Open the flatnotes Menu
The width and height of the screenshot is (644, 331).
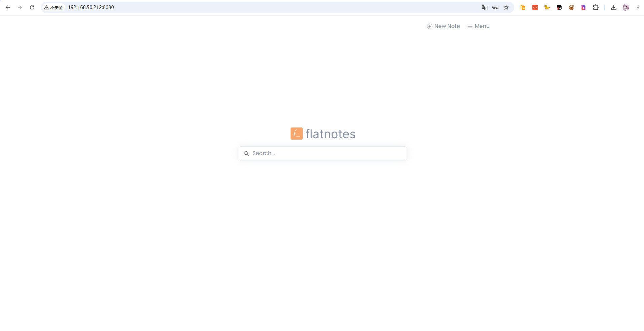click(478, 26)
